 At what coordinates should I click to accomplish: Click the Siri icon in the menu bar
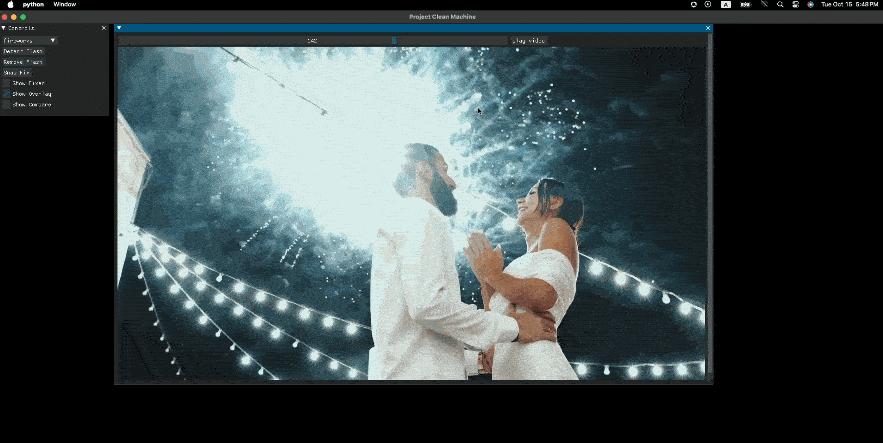[810, 5]
